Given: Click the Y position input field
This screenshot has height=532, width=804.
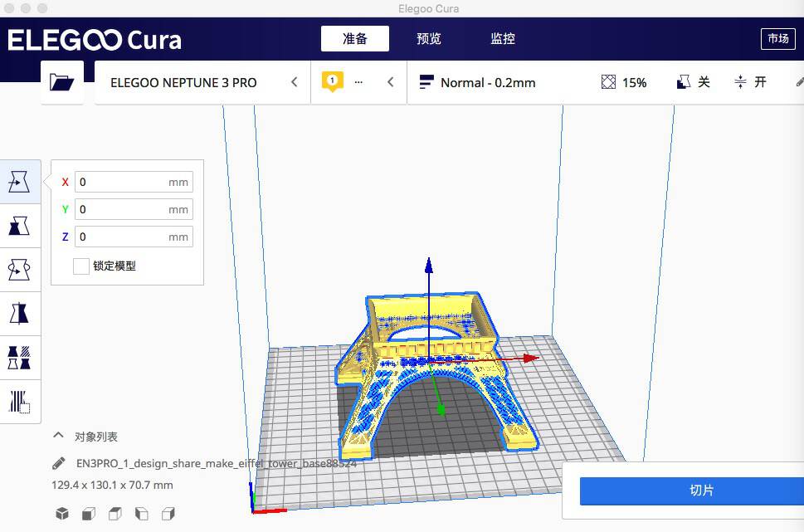Looking at the screenshot, I should point(134,209).
